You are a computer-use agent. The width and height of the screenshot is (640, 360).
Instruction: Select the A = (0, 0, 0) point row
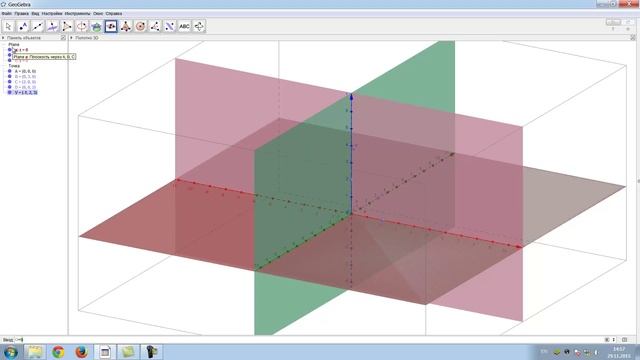click(25, 71)
